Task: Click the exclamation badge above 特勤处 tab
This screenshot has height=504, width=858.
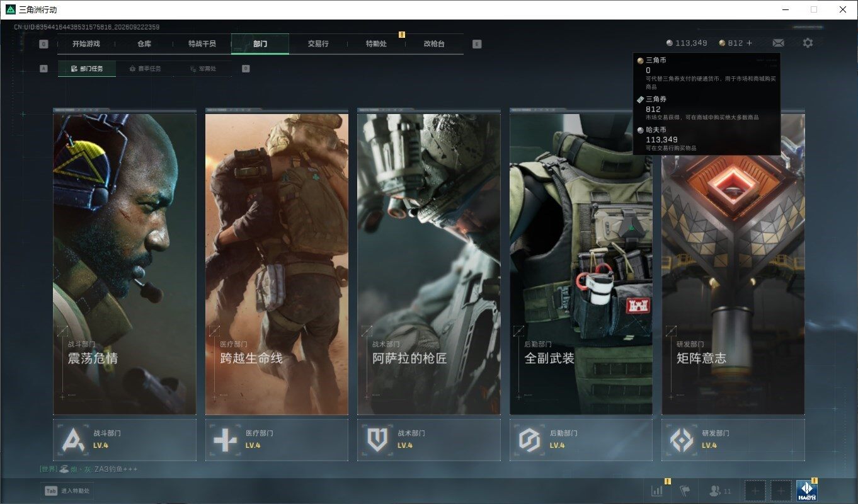Action: (401, 35)
